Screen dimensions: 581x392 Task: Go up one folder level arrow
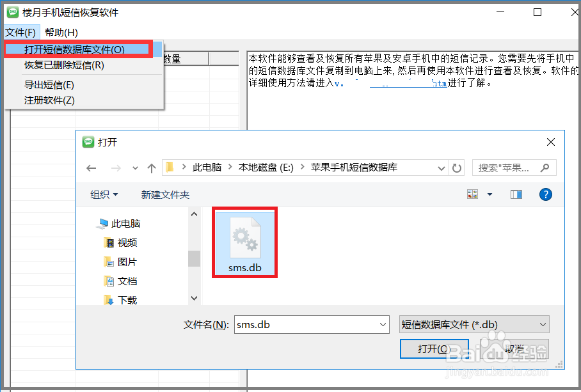[x=151, y=168]
